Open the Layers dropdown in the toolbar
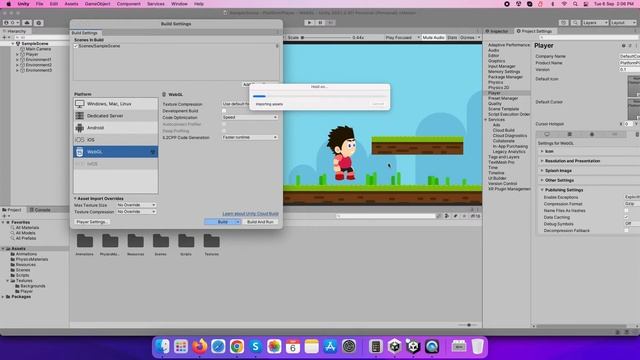Screen dimensions: 640x360 596,23
